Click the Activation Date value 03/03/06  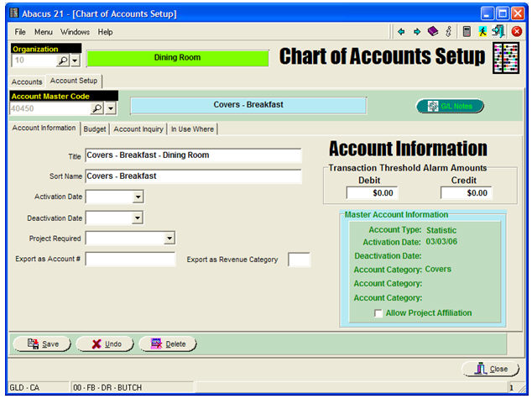(x=441, y=242)
